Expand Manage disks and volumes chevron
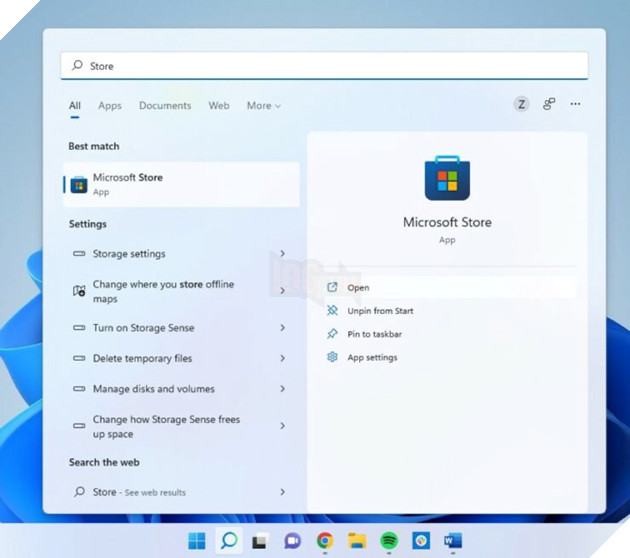Viewport: 630px width, 558px height. pos(282,388)
